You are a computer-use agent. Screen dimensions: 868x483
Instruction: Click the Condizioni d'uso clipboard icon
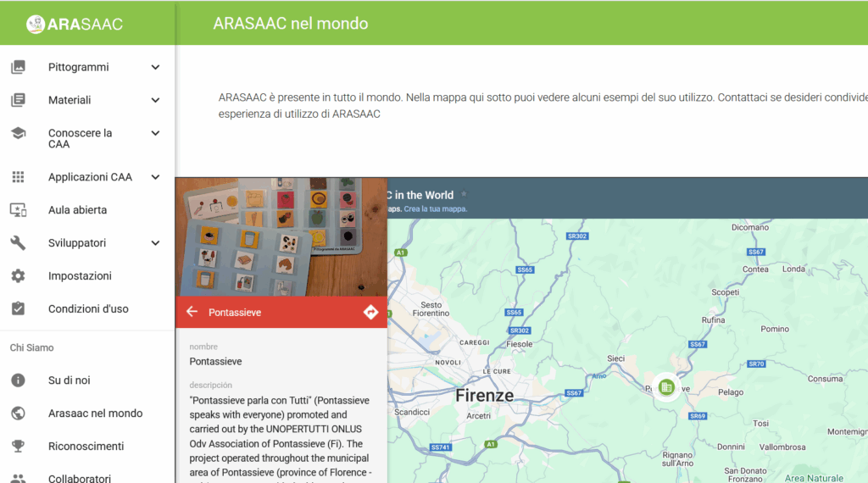coord(19,308)
